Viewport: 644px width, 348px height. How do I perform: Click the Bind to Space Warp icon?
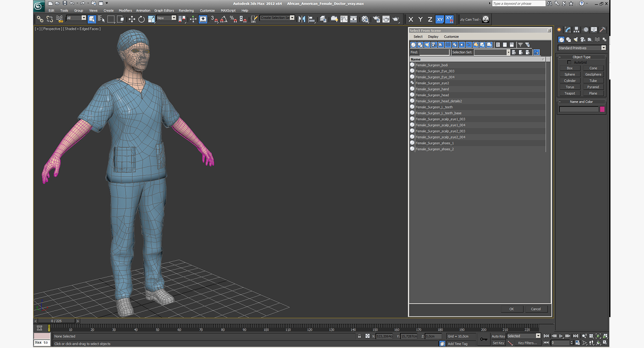coord(60,19)
